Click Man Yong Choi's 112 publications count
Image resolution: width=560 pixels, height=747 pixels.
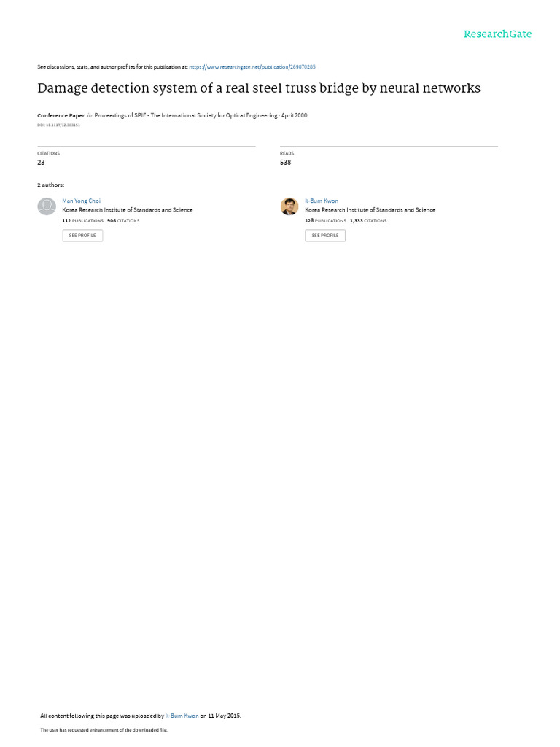tap(83, 221)
